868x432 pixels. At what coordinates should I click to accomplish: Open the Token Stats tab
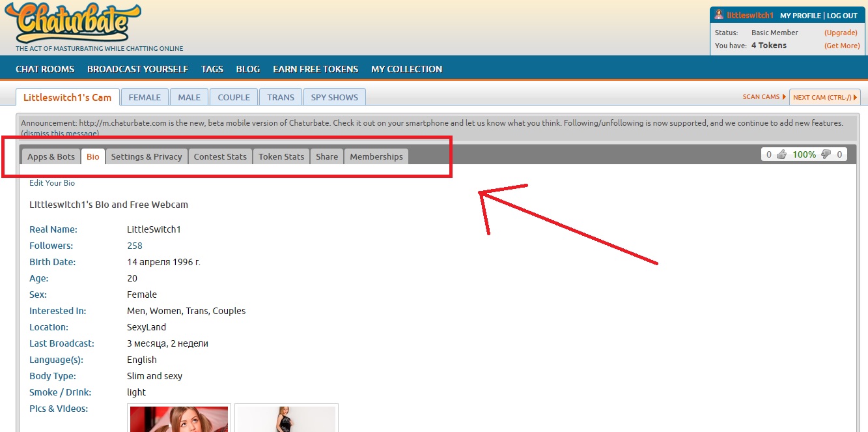click(281, 156)
